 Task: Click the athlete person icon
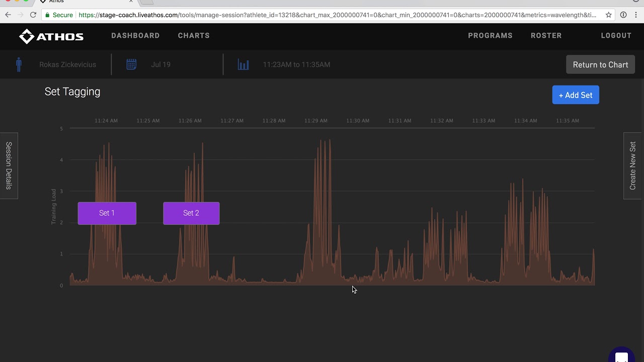click(x=19, y=64)
